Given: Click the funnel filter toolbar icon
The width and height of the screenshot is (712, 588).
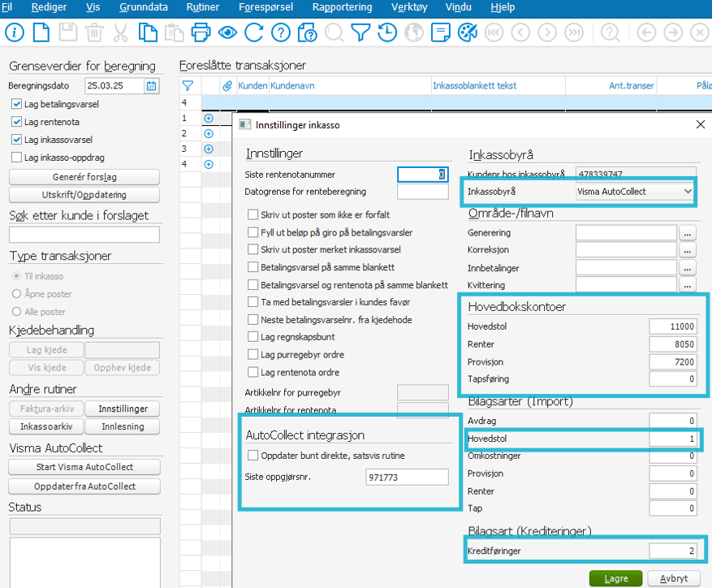Looking at the screenshot, I should [x=360, y=32].
